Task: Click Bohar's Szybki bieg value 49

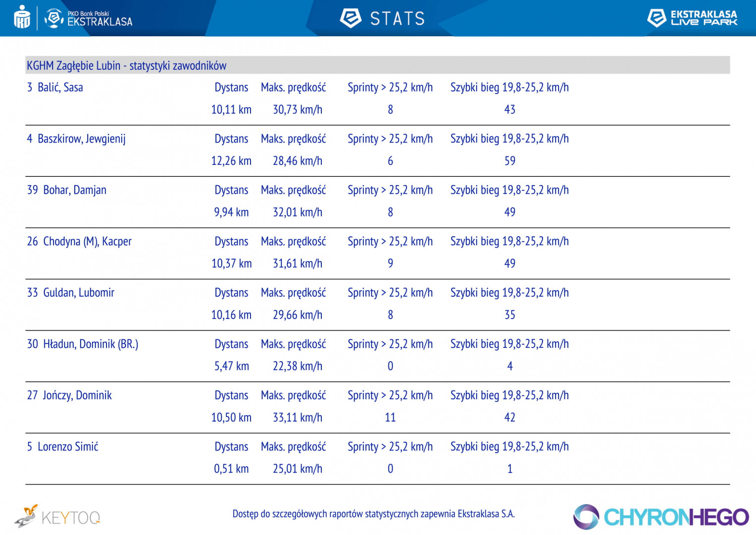Action: (x=510, y=212)
